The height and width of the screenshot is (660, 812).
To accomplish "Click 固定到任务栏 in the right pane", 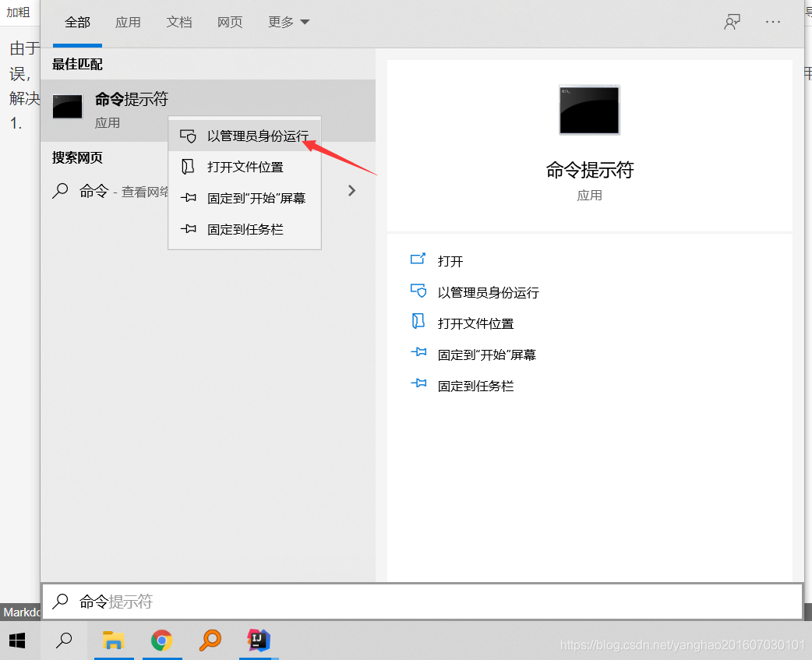I will pos(475,386).
